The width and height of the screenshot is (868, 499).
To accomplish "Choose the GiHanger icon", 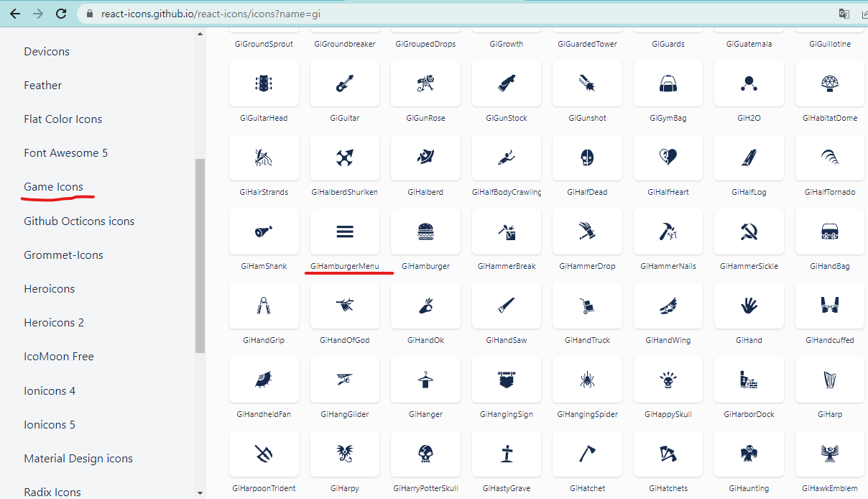I will [425, 380].
